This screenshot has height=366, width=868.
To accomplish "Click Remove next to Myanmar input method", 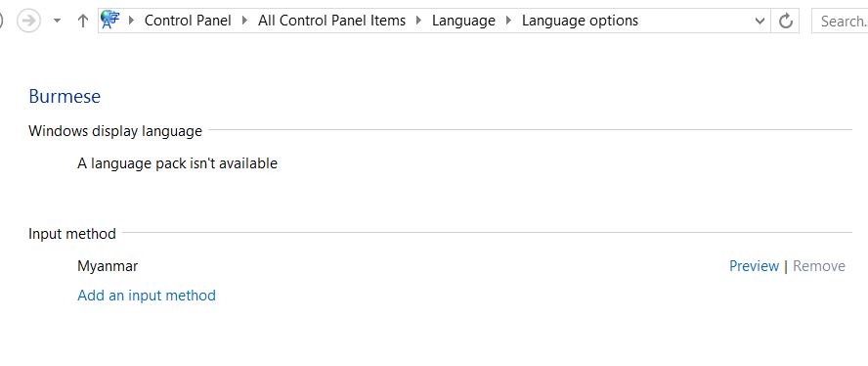I will pos(819,266).
